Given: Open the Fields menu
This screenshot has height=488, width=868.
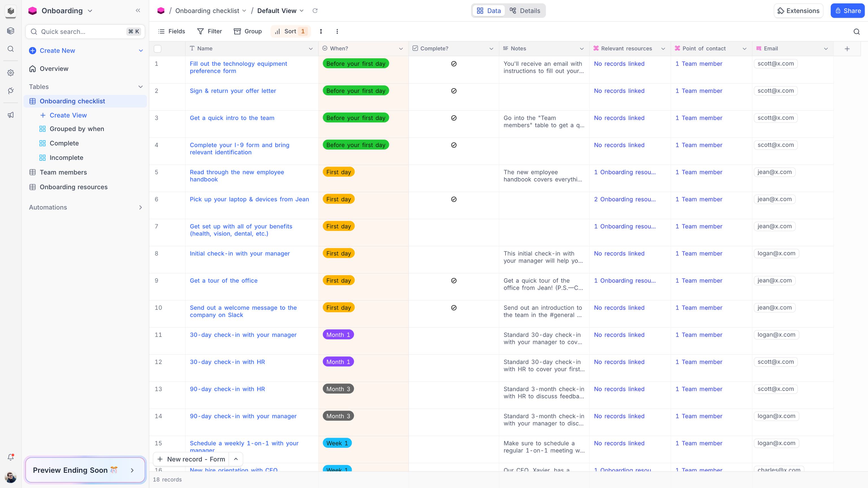Looking at the screenshot, I should point(172,31).
